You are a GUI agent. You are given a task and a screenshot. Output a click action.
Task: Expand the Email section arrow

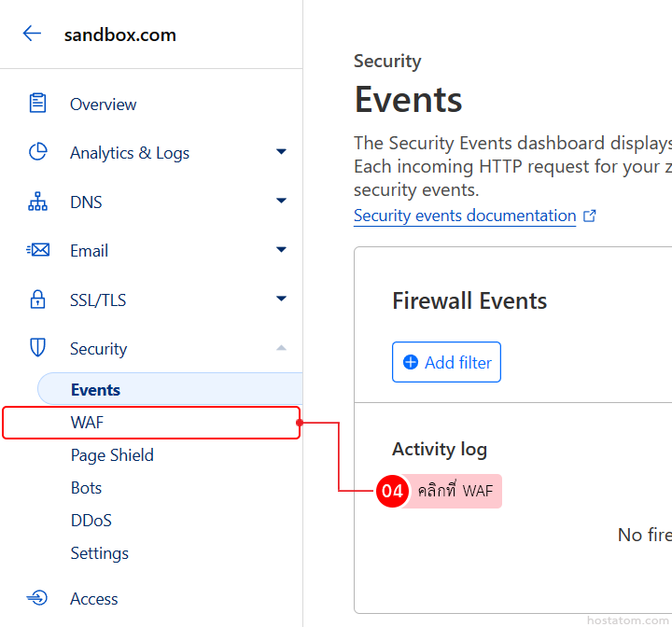(281, 250)
